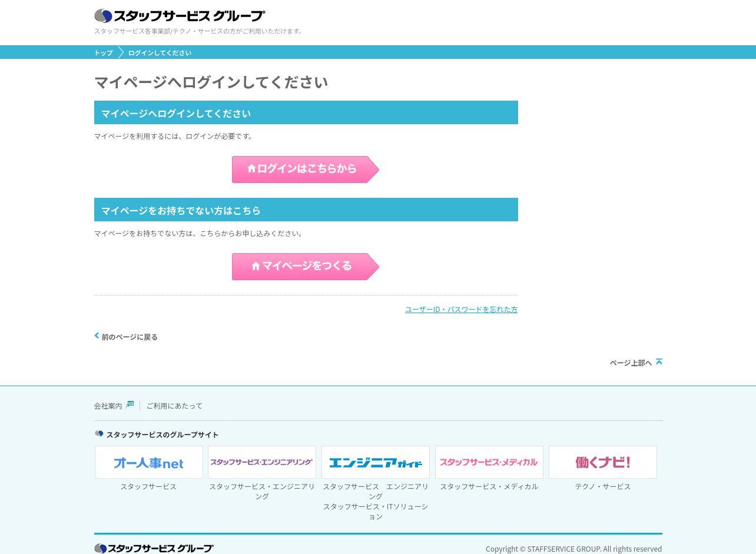756x554 pixels.
Task: Click the スタッフサービス・メディカル banner
Action: [x=489, y=462]
